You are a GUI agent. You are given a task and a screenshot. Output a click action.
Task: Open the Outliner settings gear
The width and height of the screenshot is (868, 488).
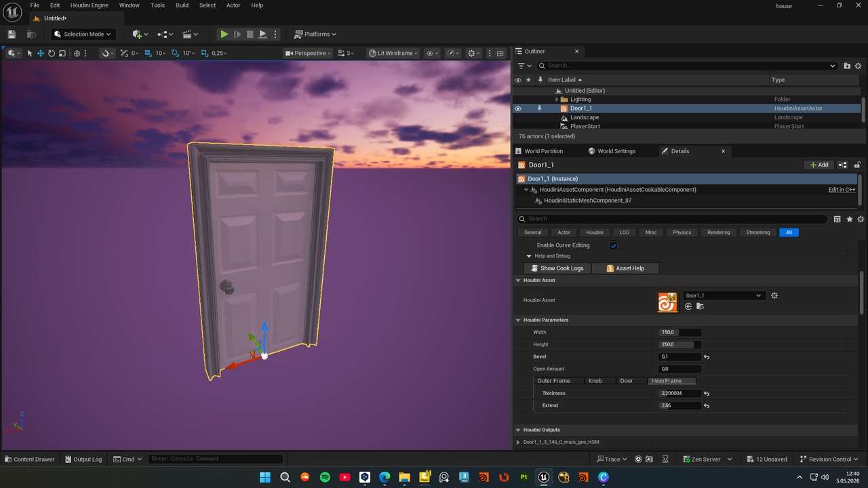(x=859, y=66)
